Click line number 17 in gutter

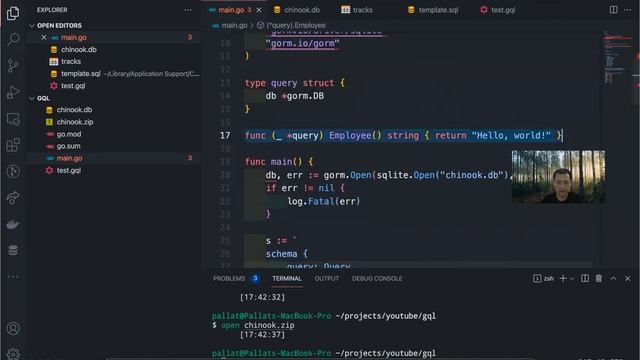225,136
